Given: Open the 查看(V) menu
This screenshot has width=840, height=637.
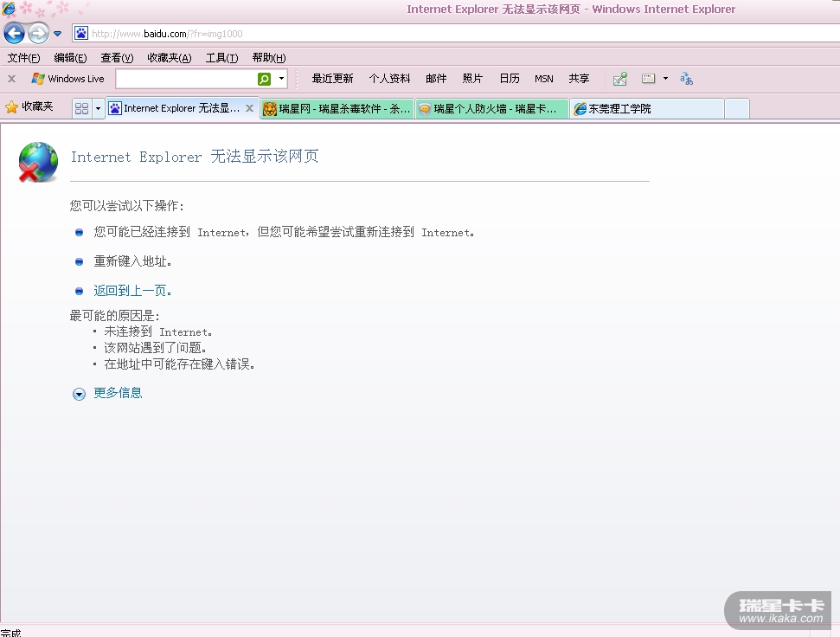Looking at the screenshot, I should pyautogui.click(x=117, y=58).
